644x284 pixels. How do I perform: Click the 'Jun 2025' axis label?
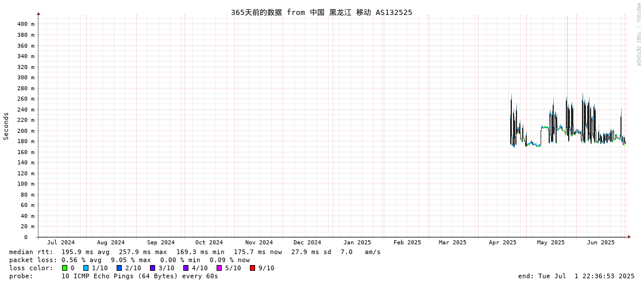(601, 243)
